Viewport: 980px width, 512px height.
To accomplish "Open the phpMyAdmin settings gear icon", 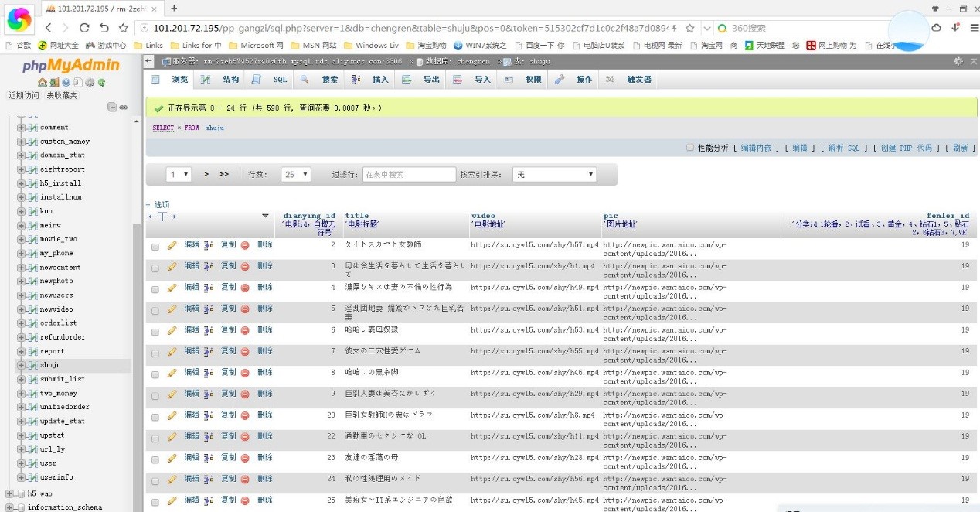I will click(x=90, y=82).
